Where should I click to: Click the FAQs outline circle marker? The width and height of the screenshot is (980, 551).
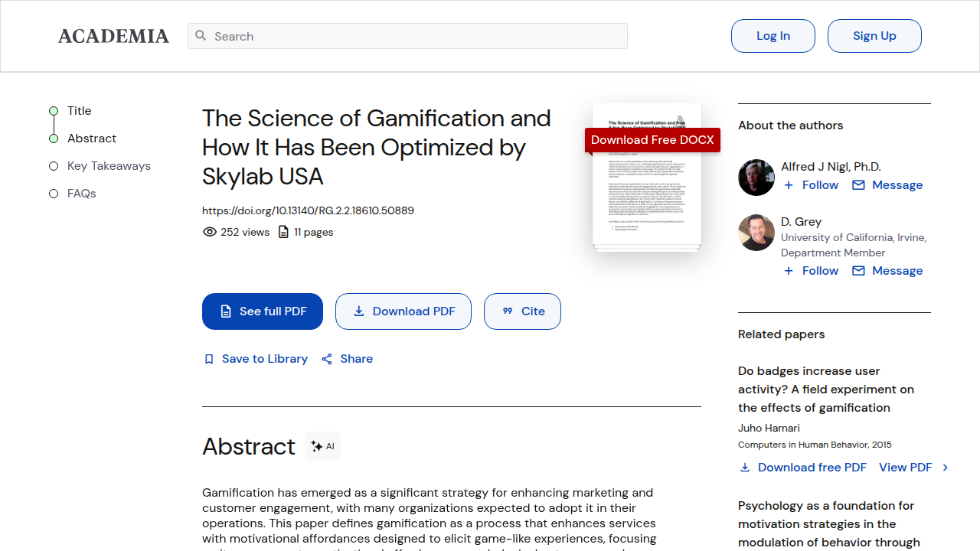pos(54,194)
